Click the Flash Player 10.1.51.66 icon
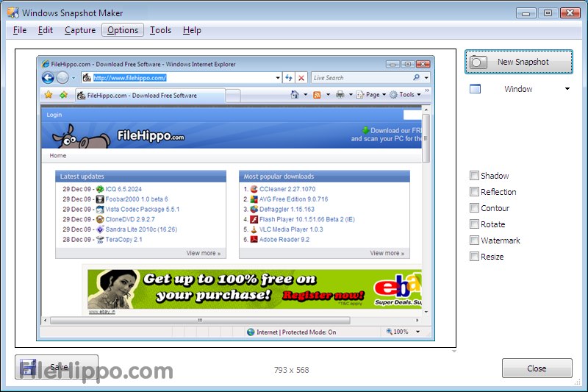The height and width of the screenshot is (392, 588). (254, 219)
